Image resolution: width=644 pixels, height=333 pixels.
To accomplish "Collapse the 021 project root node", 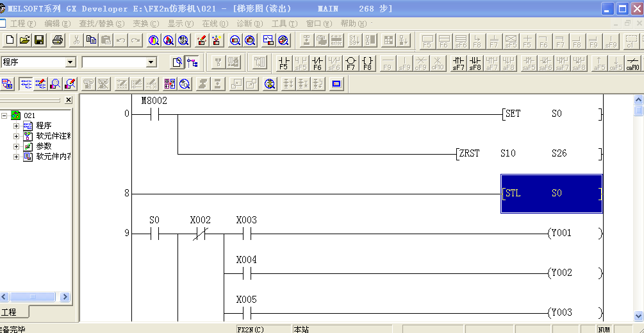I will point(4,115).
